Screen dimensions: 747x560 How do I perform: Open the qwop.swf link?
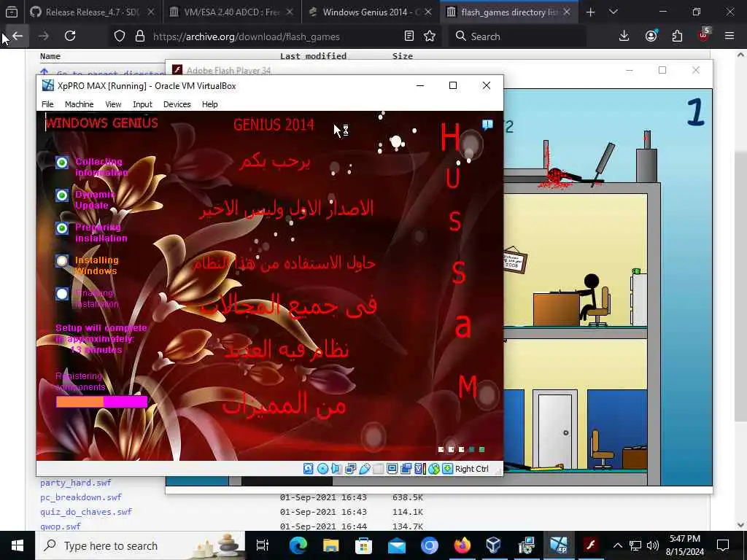point(61,526)
